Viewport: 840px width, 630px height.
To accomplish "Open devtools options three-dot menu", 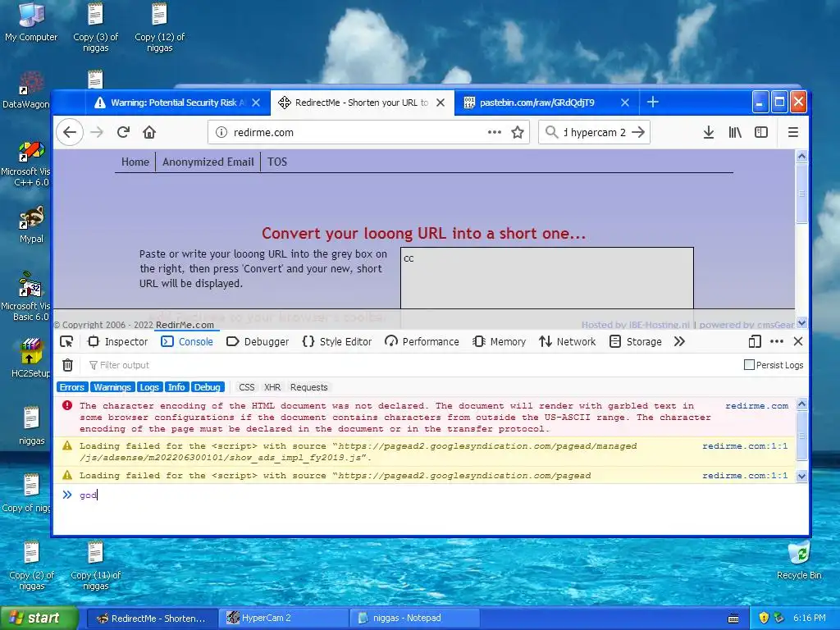I will click(x=776, y=341).
